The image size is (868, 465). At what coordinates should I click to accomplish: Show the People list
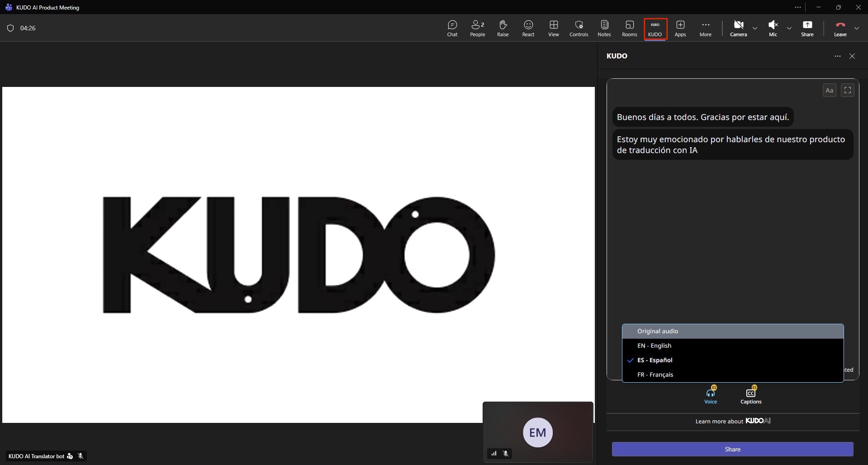point(478,28)
